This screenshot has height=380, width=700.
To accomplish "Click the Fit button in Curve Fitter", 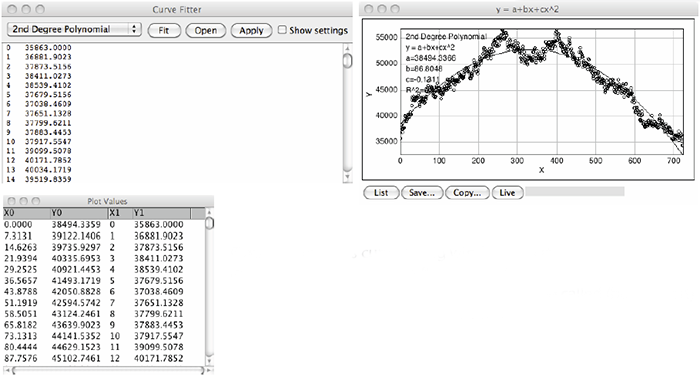I will pyautogui.click(x=164, y=30).
